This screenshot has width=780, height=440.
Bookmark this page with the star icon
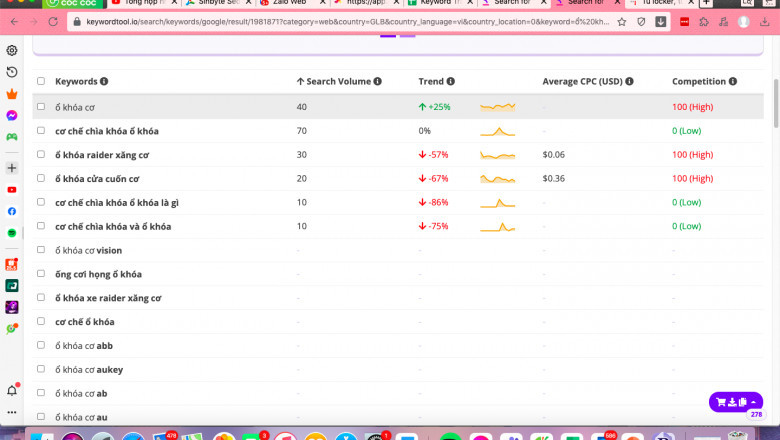coord(622,21)
